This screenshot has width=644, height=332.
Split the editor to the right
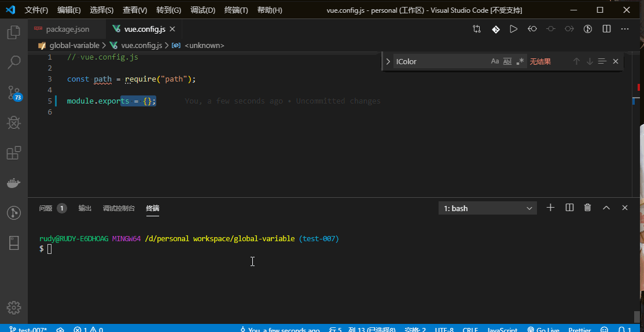606,29
